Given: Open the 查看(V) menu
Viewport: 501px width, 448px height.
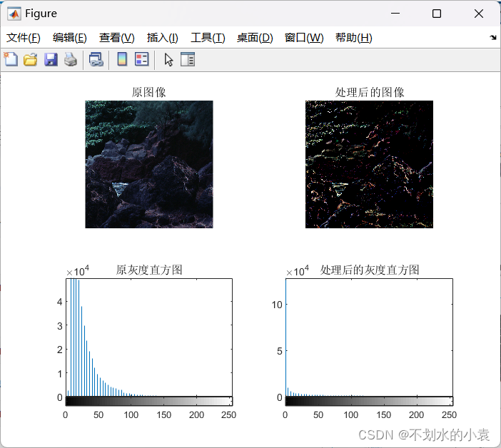Looking at the screenshot, I should 116,38.
